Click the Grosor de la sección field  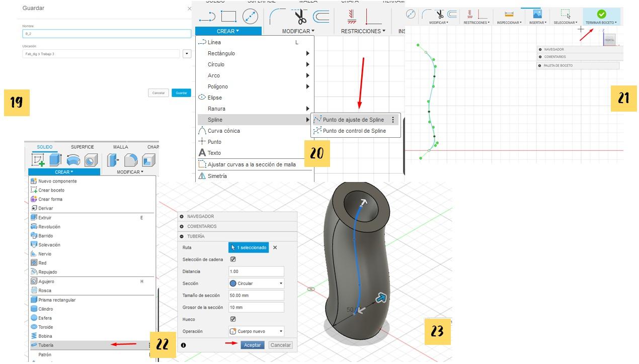[x=256, y=307]
